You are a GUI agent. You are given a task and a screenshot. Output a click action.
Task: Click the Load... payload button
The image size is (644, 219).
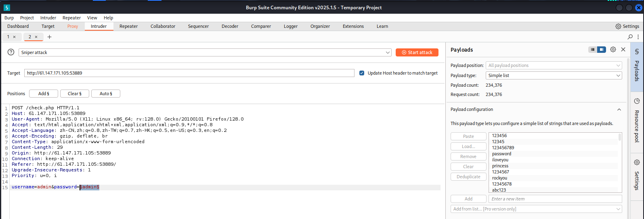[468, 146]
